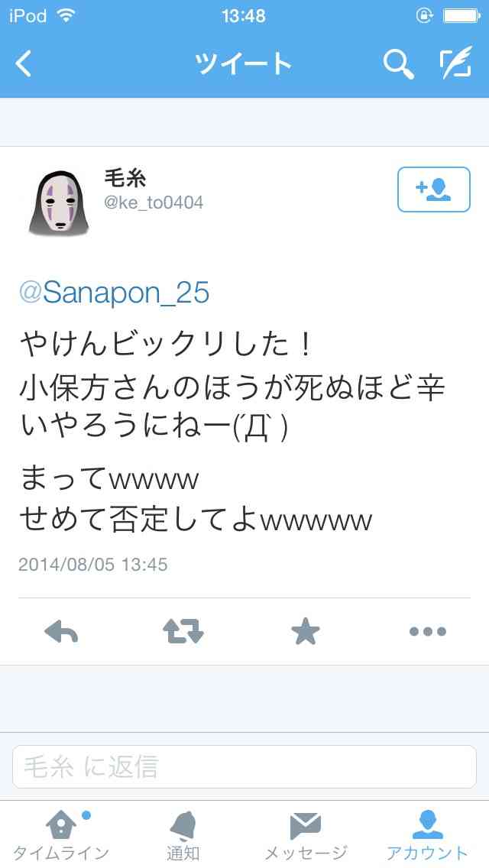Retweet this tweet with the retweet icon
The height and width of the screenshot is (868, 489).
coord(183,632)
